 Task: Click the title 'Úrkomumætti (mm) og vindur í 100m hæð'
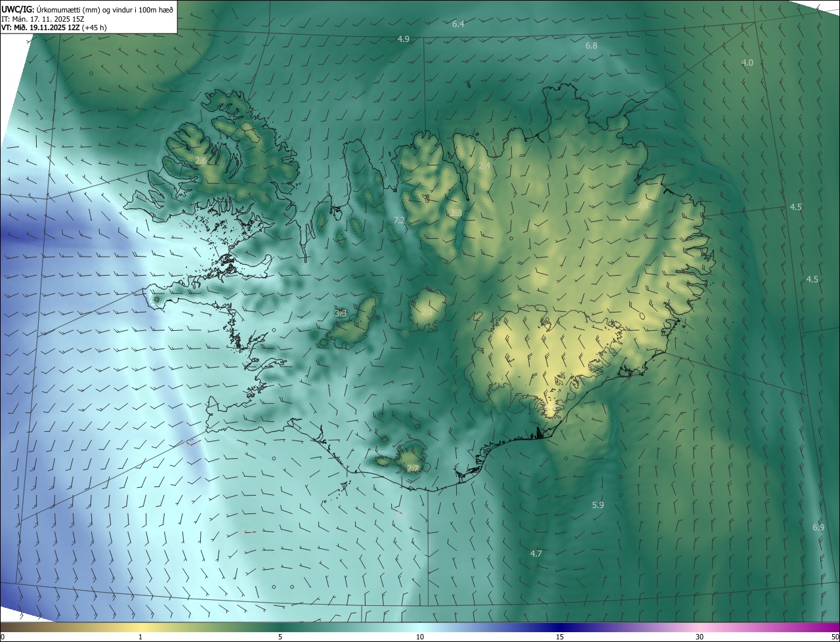(x=104, y=9)
